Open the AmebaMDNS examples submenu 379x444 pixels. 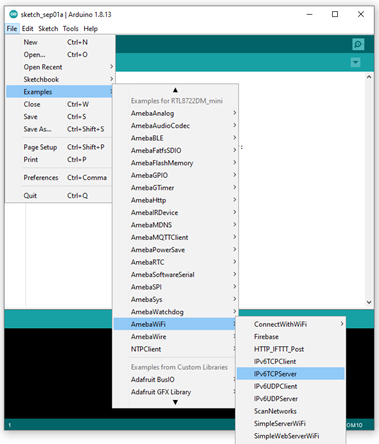[x=175, y=225]
